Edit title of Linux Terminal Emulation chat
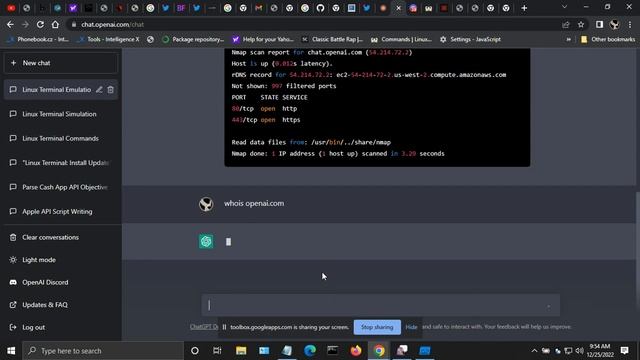640x360 pixels. (99, 90)
